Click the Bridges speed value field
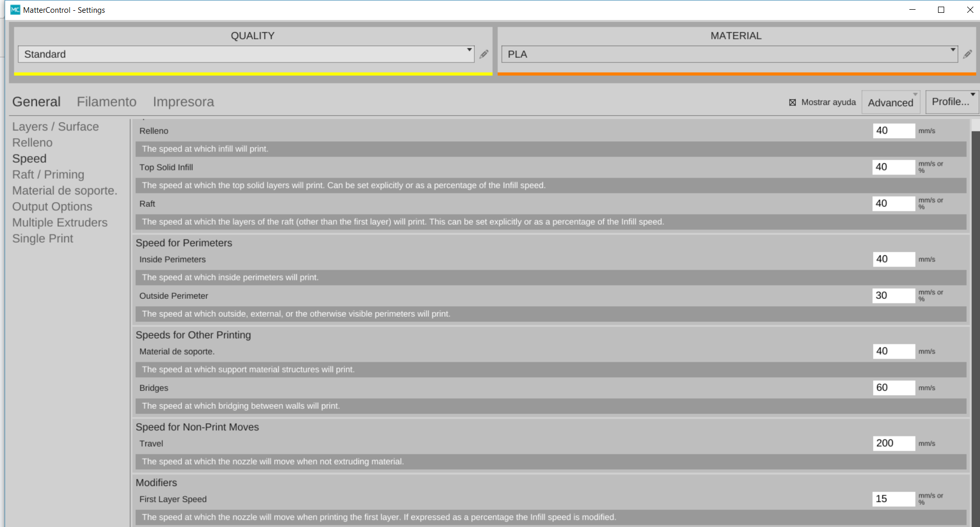The image size is (980, 527). 893,387
